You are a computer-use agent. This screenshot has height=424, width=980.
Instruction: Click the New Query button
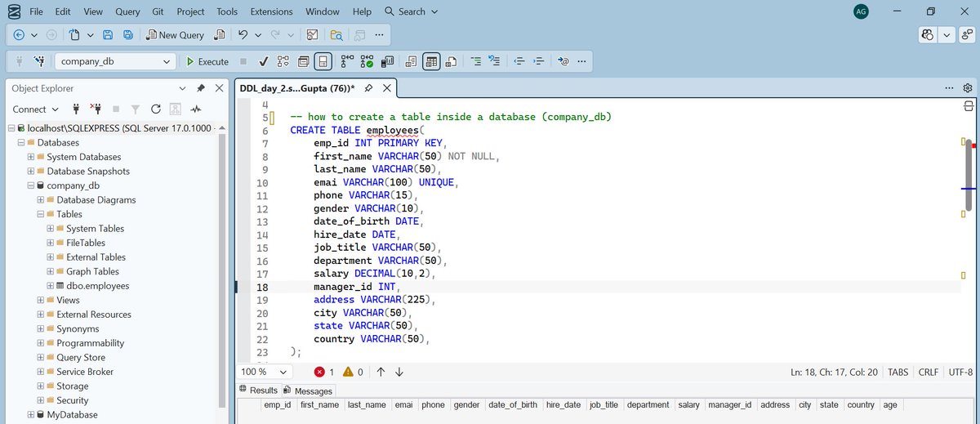pyautogui.click(x=176, y=35)
